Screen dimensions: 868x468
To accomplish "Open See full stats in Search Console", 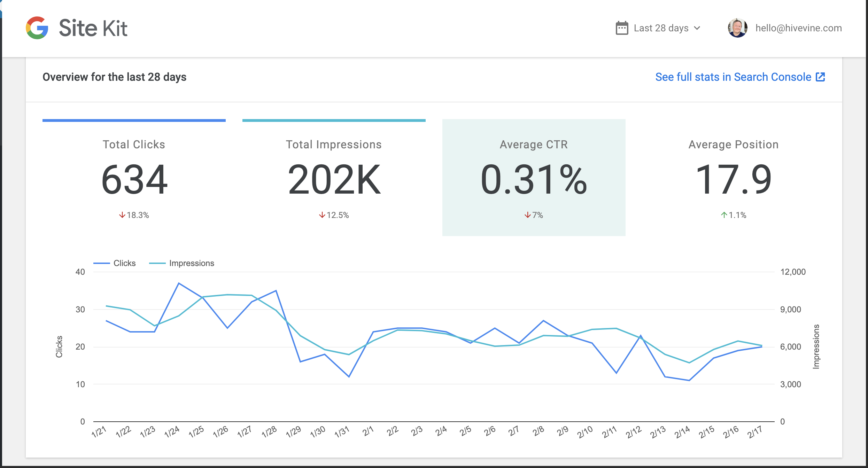I will click(x=733, y=77).
